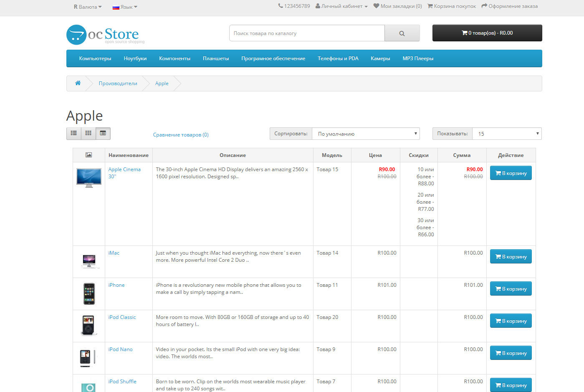This screenshot has width=584, height=392.
Task: Open the Ноутбуки menu
Action: tap(135, 58)
